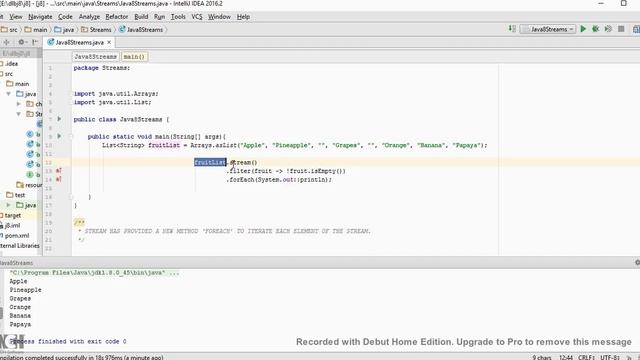Open the Analyze menu
The image size is (640, 360).
pos(89,17)
